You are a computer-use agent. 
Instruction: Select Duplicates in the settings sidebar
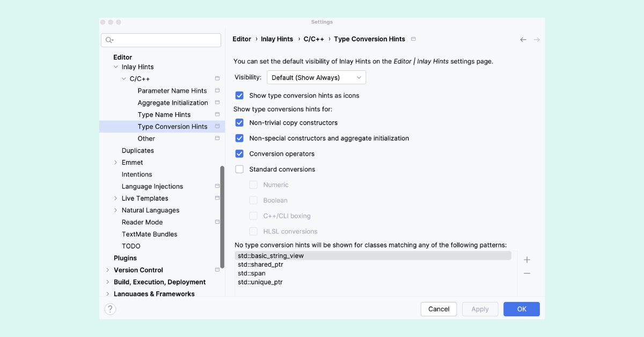(137, 150)
